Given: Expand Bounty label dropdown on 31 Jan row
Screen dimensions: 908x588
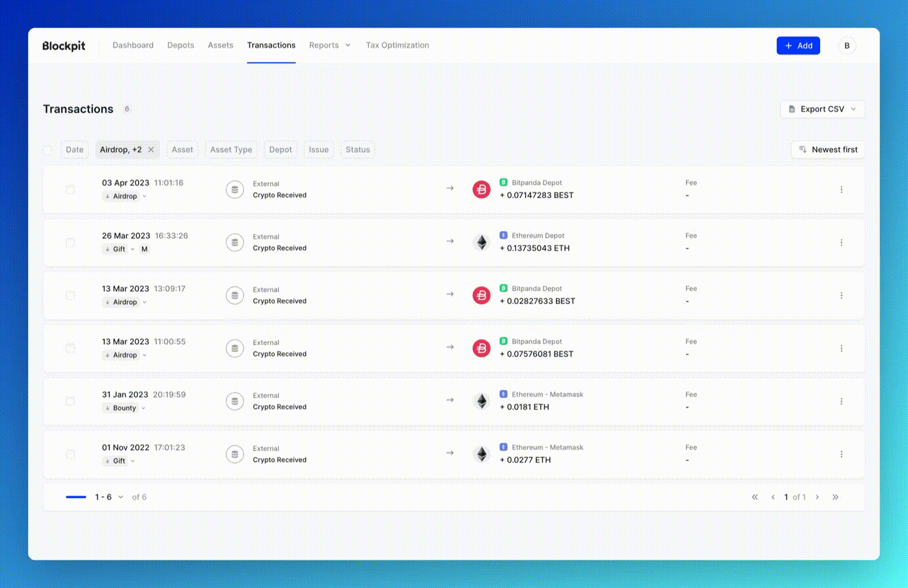Looking at the screenshot, I should [144, 408].
